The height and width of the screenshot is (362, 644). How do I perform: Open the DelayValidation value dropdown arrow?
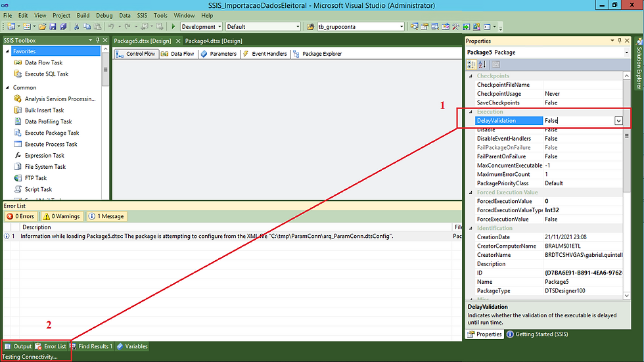point(618,121)
